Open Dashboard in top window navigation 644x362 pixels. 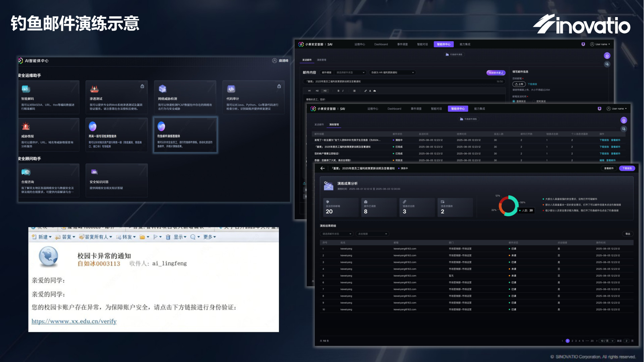click(x=381, y=44)
